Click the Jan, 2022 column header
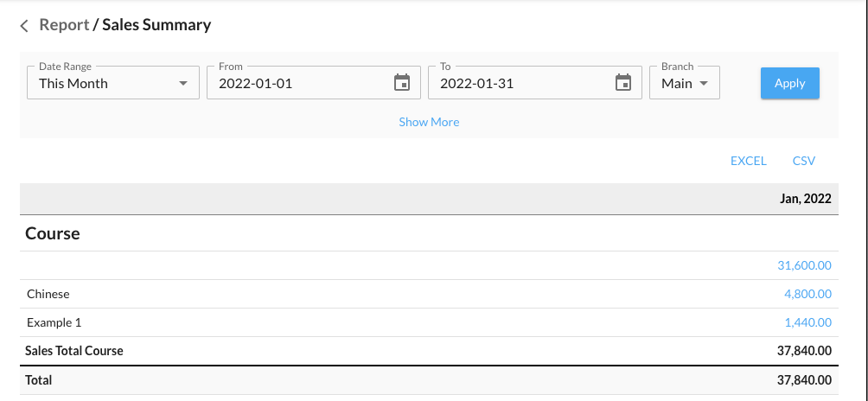Viewport: 868px width, 401px height. click(x=805, y=199)
